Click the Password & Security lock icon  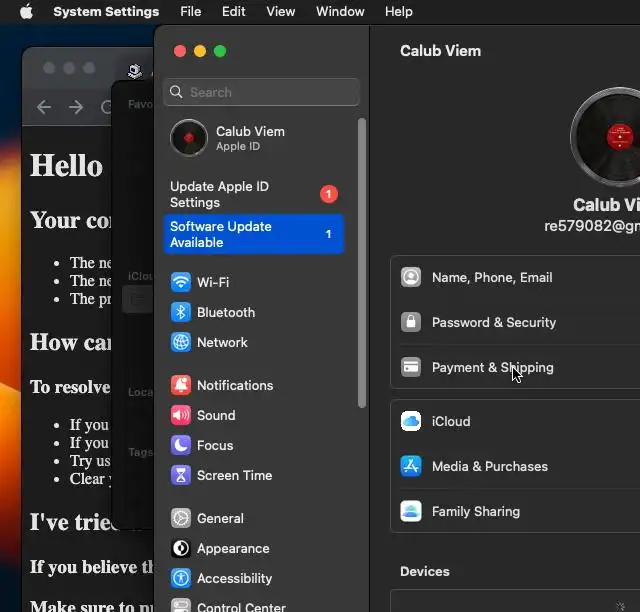point(411,323)
